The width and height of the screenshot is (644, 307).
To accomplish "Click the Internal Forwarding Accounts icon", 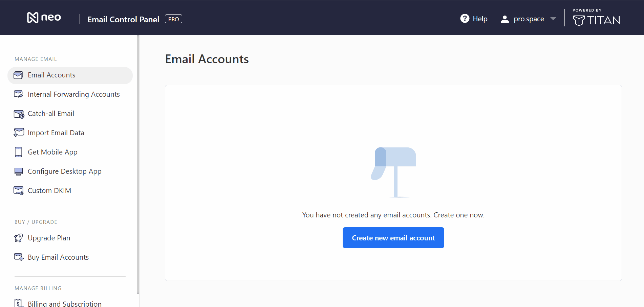I will (18, 94).
